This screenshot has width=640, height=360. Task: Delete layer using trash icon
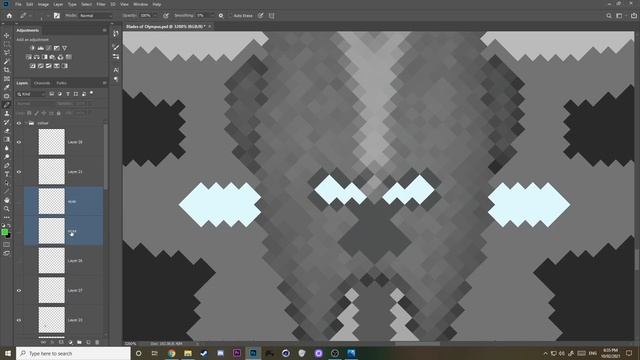97,342
